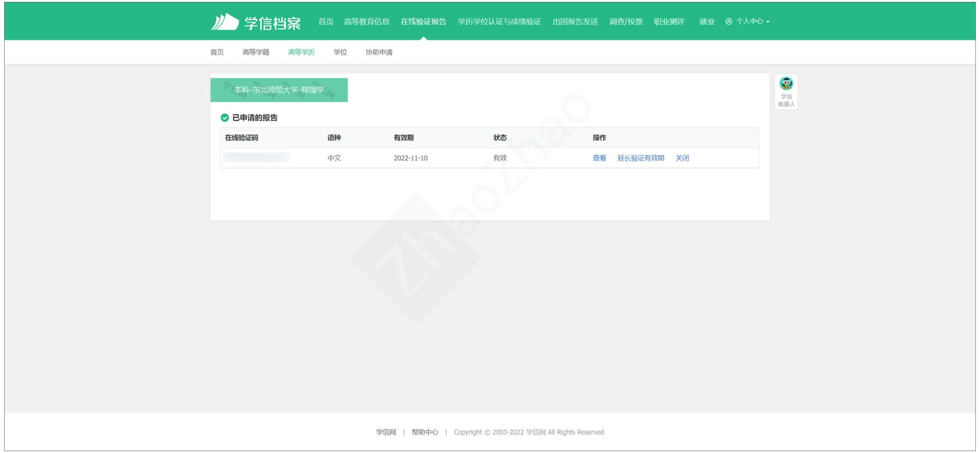Click the 学信档案 logo icon
This screenshot has height=453, width=980.
(225, 21)
